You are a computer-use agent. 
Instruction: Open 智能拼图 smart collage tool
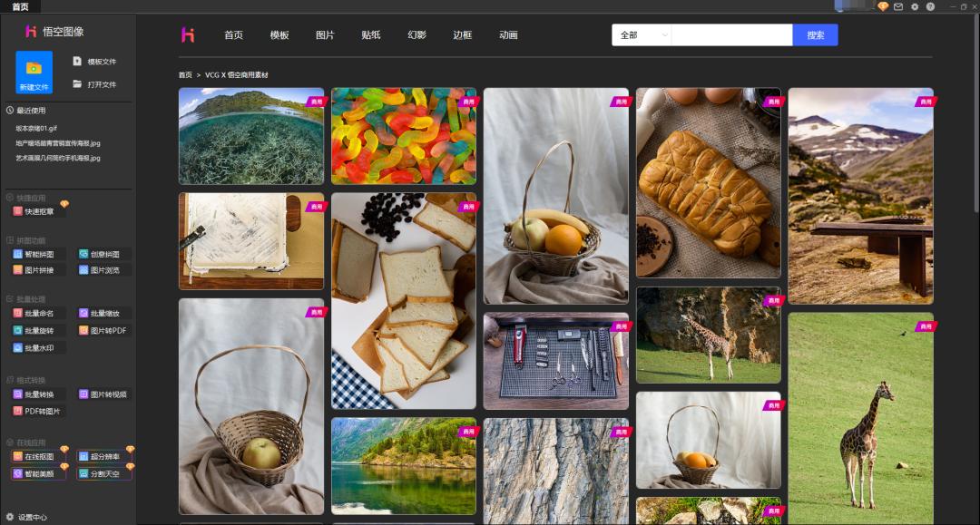(x=34, y=254)
